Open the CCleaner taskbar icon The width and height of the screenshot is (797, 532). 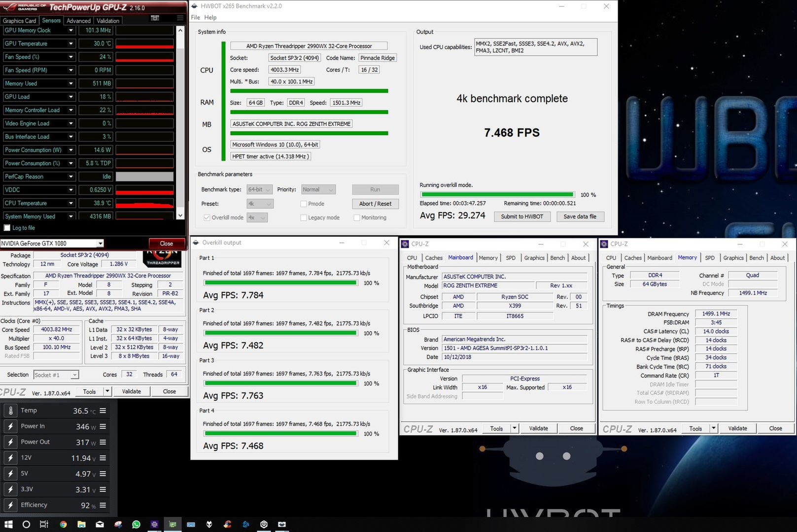point(227,524)
